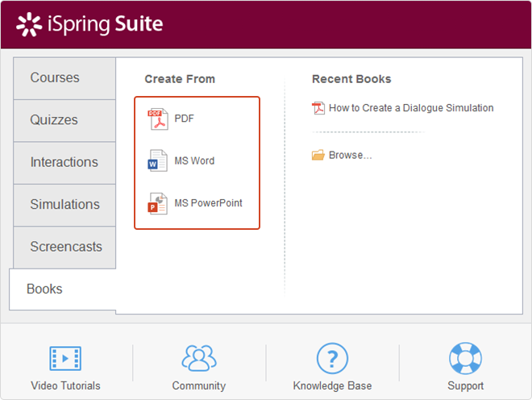Image resolution: width=532 pixels, height=400 pixels.
Task: Click the PDF file icon under Create From
Action: click(158, 119)
